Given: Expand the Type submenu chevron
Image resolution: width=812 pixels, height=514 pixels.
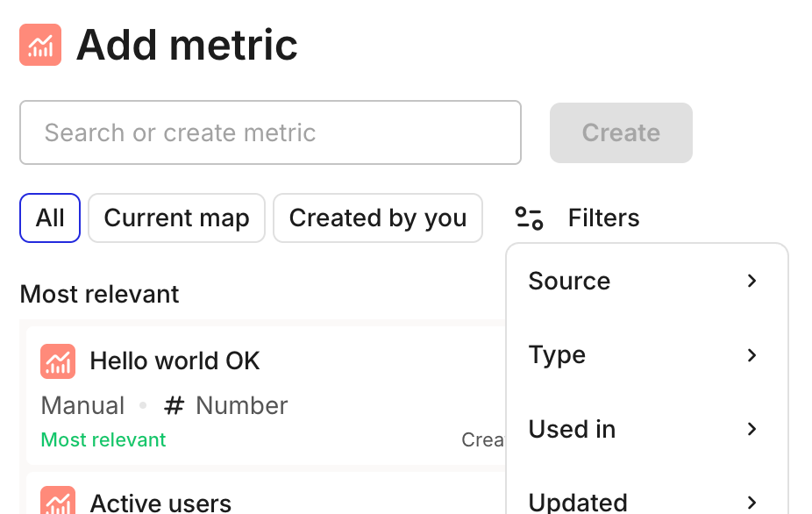Looking at the screenshot, I should click(751, 355).
